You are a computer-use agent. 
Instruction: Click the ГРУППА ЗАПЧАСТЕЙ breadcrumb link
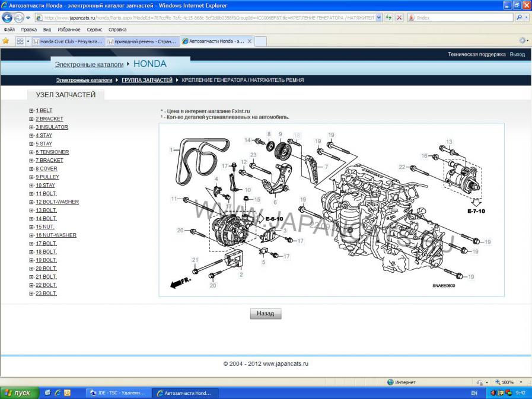[147, 80]
